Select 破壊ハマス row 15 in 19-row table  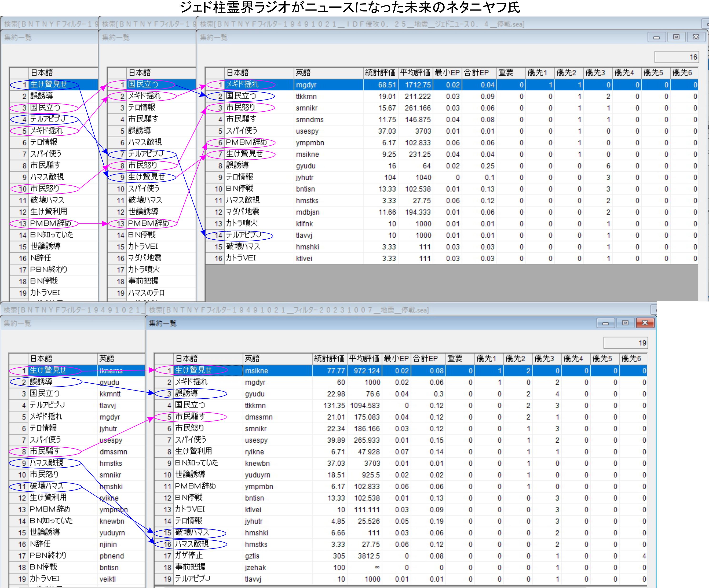tap(401, 533)
